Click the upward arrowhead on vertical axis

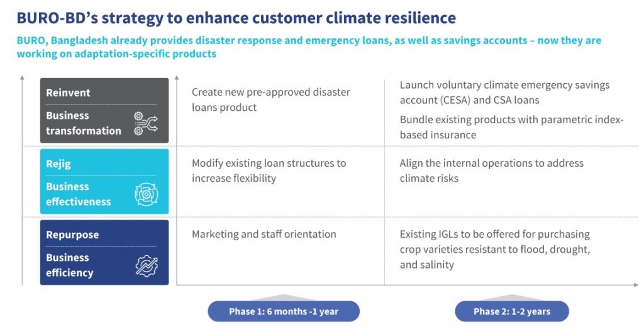23,78
